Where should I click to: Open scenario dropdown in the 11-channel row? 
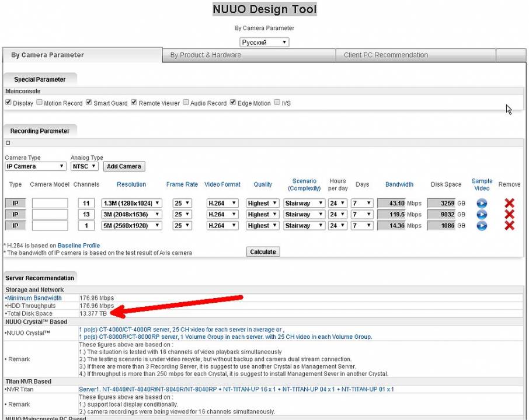pos(304,203)
